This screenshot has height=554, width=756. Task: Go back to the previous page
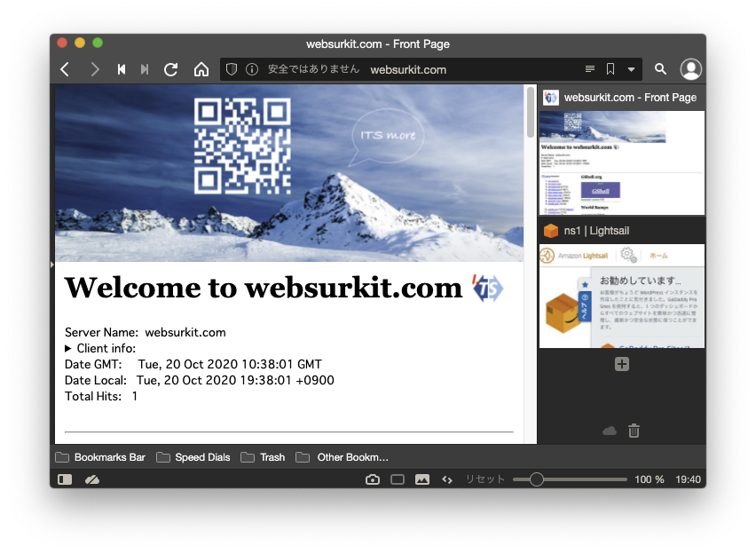pyautogui.click(x=65, y=69)
